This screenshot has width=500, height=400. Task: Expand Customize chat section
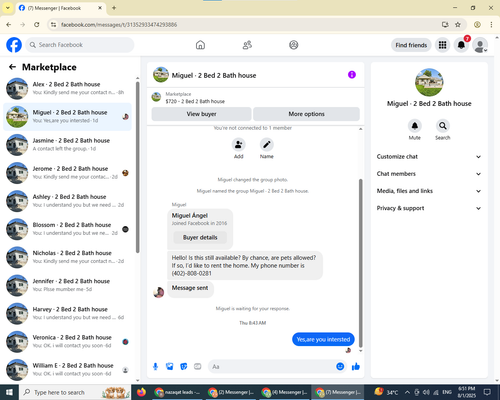pos(429,157)
